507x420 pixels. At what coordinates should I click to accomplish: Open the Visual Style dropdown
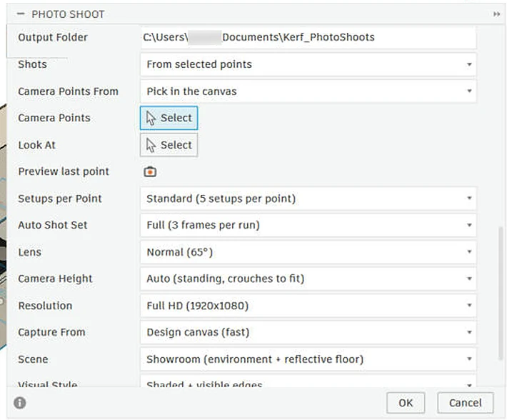click(308, 381)
